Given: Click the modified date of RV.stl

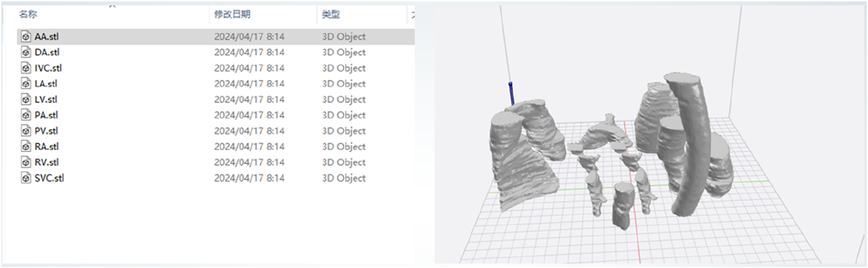Looking at the screenshot, I should (x=249, y=162).
